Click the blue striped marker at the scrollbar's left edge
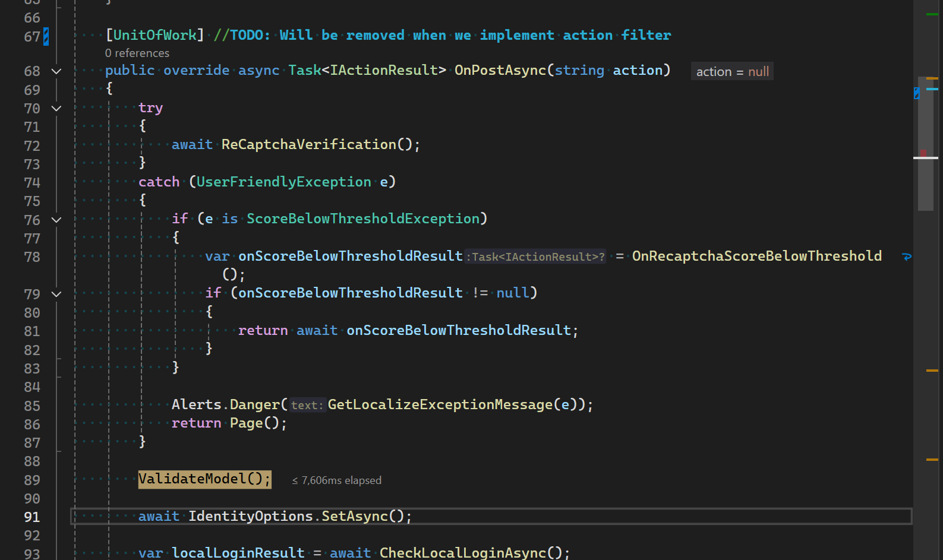Image resolution: width=943 pixels, height=560 pixels. pos(916,93)
